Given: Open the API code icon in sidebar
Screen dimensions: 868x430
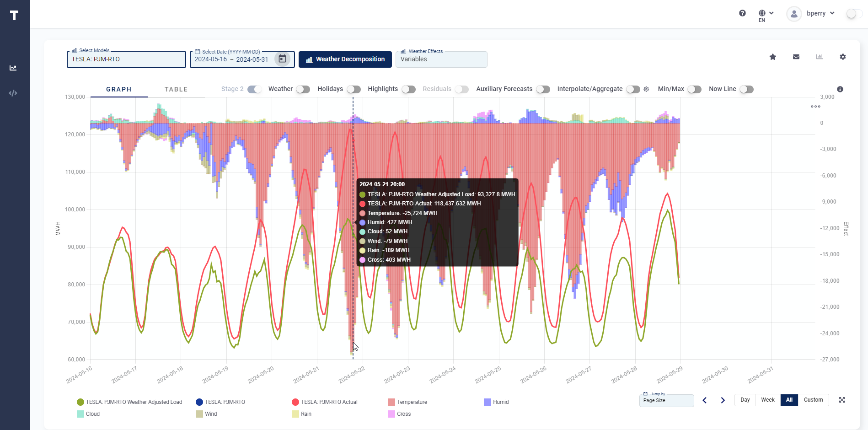Looking at the screenshot, I should point(13,93).
